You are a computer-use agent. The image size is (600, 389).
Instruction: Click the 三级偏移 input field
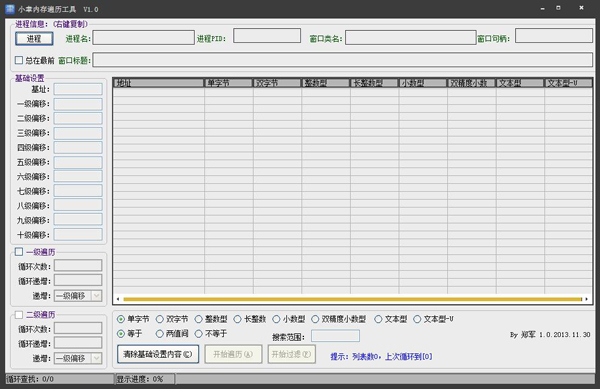click(78, 133)
